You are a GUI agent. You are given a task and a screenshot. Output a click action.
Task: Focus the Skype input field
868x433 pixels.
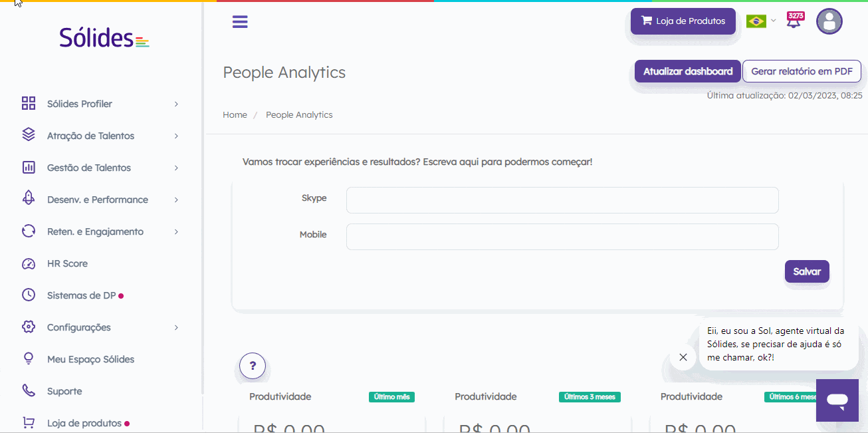pos(562,200)
